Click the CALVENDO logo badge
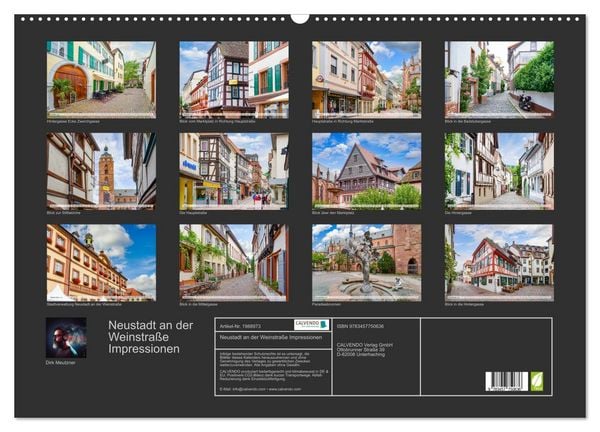Screen dimensions: 600x432 [x=311, y=324]
